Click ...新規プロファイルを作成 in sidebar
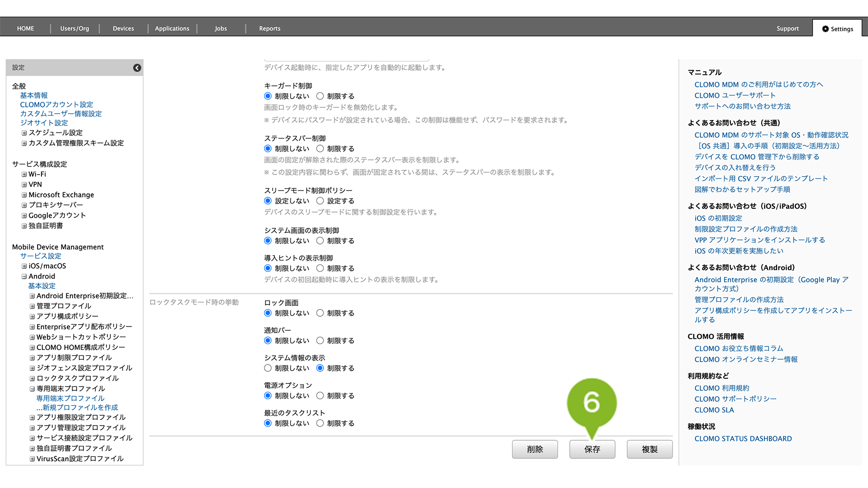 77,407
